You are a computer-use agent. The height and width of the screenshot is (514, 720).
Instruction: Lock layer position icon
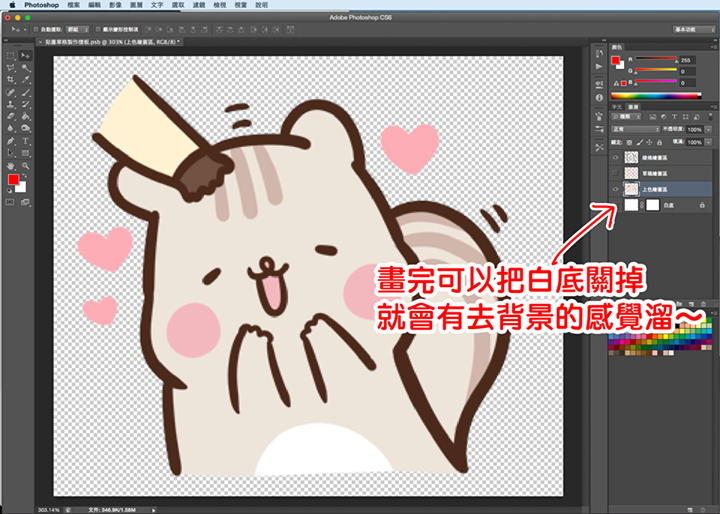coord(649,142)
